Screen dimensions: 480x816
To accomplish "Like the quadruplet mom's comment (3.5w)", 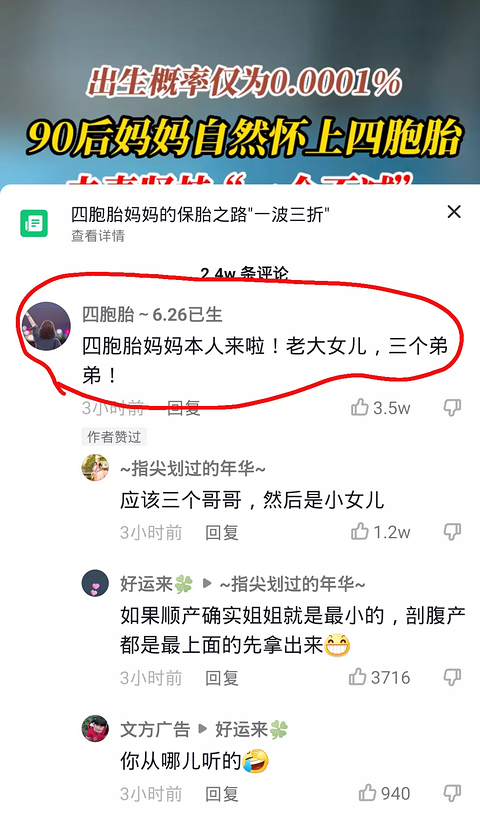I will click(x=360, y=407).
